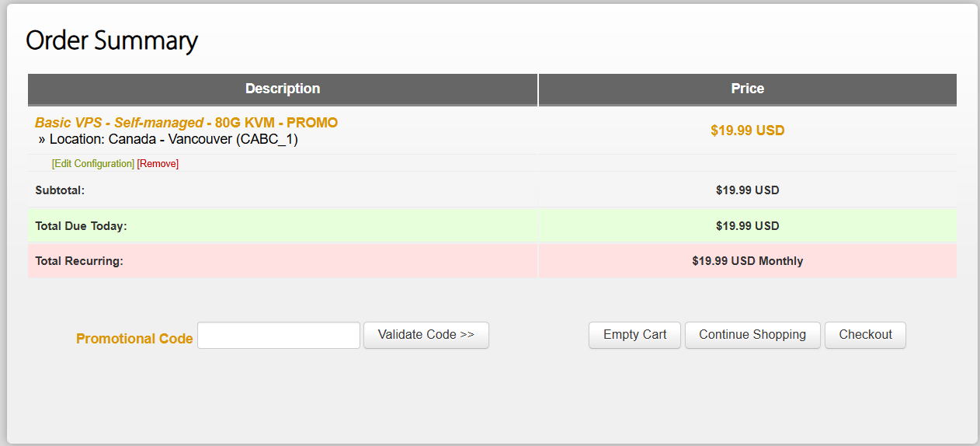Click the green row's $19.99 USD amount
Viewport: 980px width, 446px height.
tap(748, 226)
